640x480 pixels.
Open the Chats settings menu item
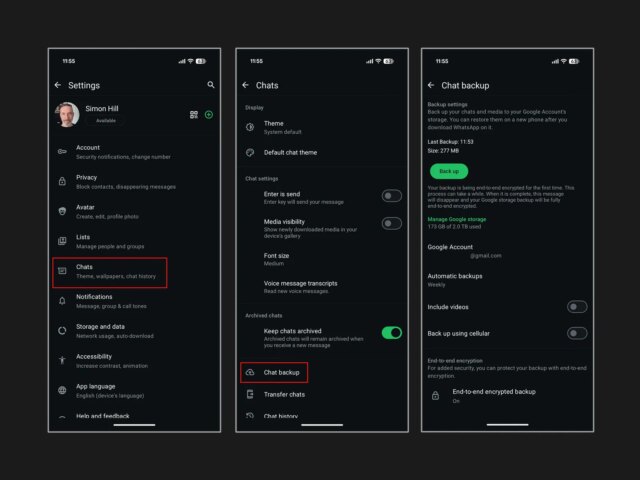tap(110, 271)
